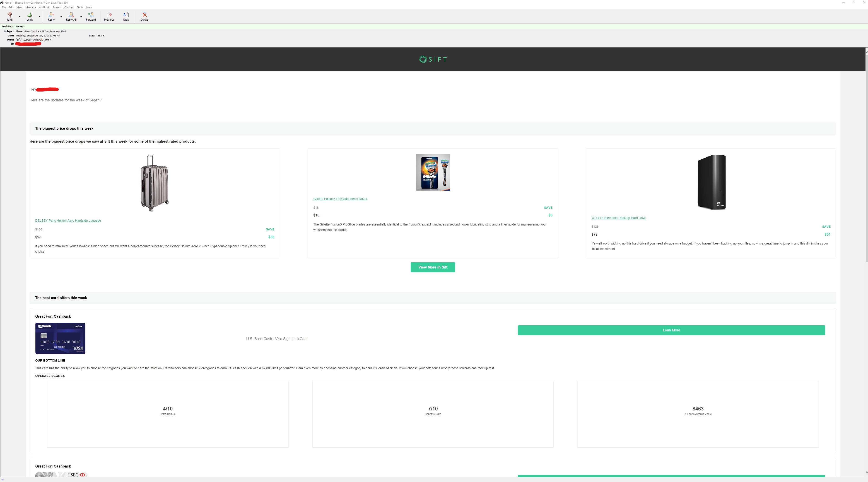Go to the Previous message
This screenshot has height=482, width=868.
(x=109, y=17)
